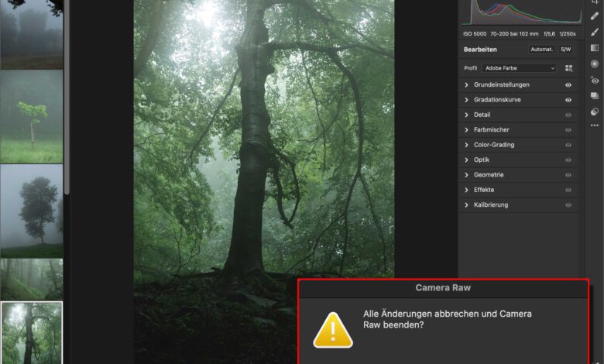Expand the Effekte section chevron
Viewport: 604px width, 364px height.
pos(466,190)
